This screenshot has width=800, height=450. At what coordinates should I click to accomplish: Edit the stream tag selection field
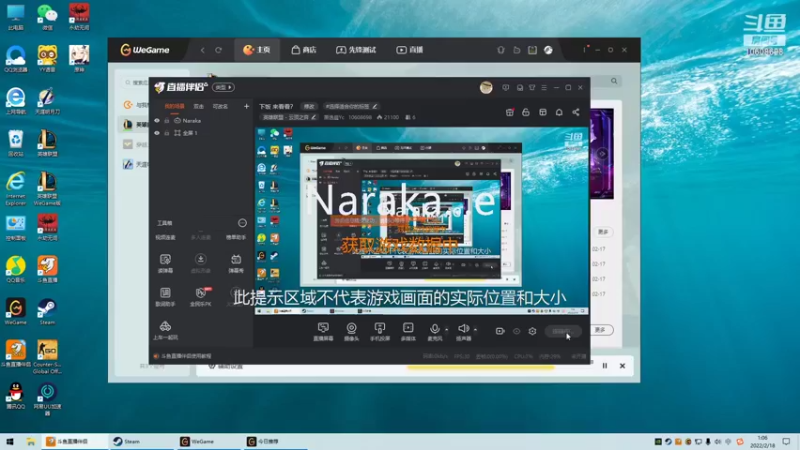coord(351,107)
